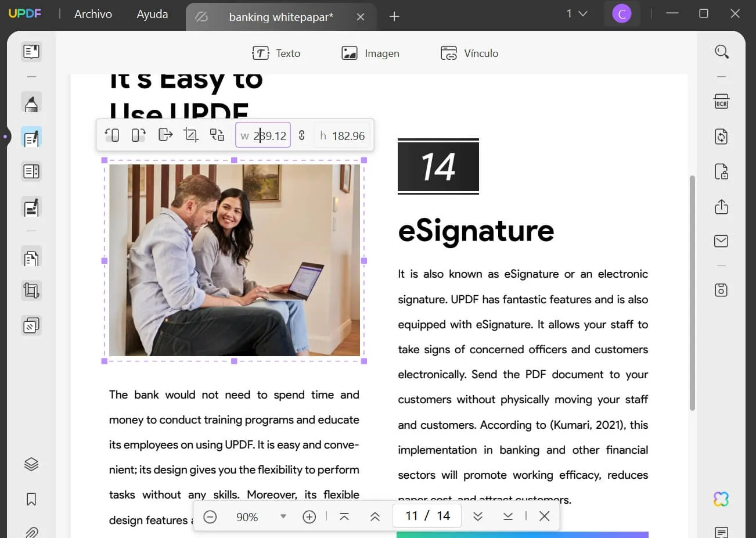Image resolution: width=756 pixels, height=538 pixels.
Task: Open the Bookmarks panel icon
Action: (31, 499)
